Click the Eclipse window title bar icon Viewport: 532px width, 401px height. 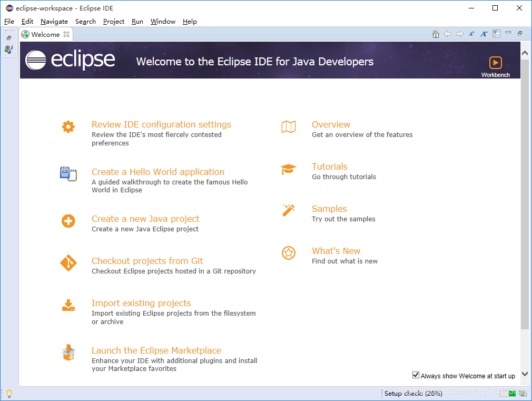[x=9, y=8]
